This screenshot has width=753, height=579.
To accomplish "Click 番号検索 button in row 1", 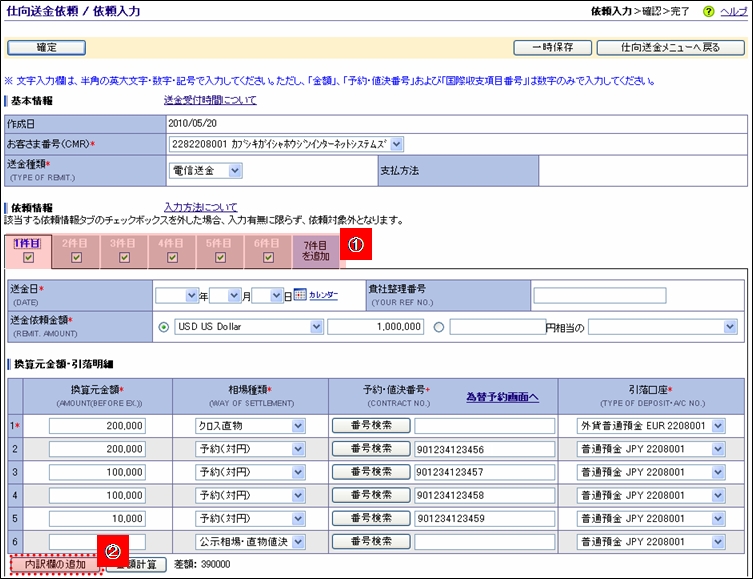I will [x=371, y=425].
